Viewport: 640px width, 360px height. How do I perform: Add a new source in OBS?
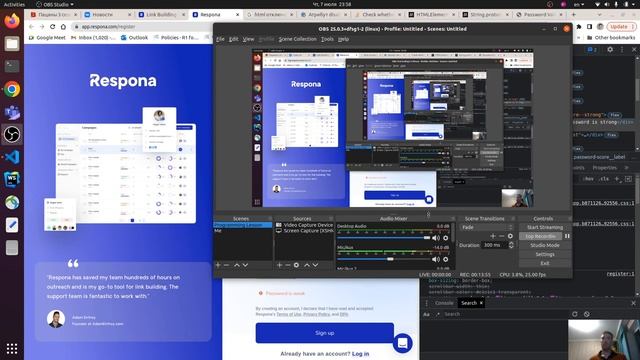[x=279, y=265]
